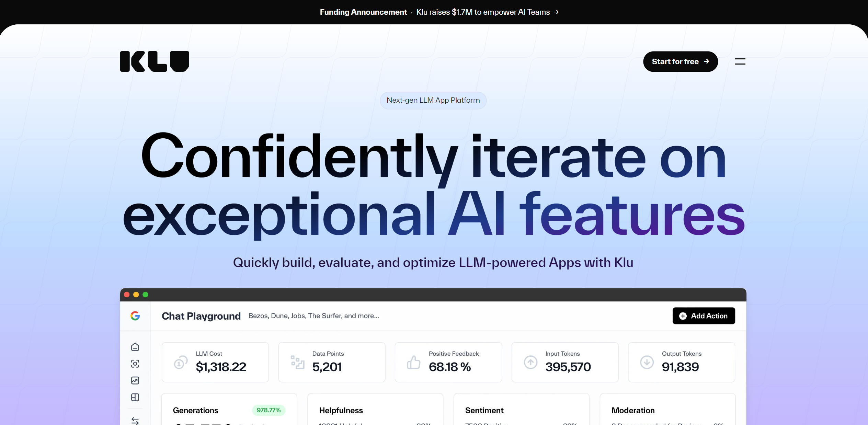Click the arrow in the funding announcement banner
868x425 pixels.
click(x=556, y=12)
